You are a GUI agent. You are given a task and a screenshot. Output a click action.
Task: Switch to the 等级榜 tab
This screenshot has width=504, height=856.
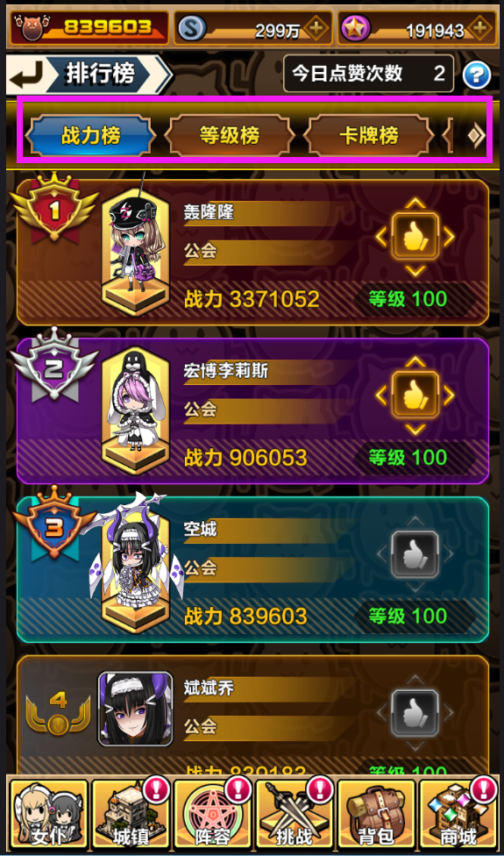coord(229,135)
